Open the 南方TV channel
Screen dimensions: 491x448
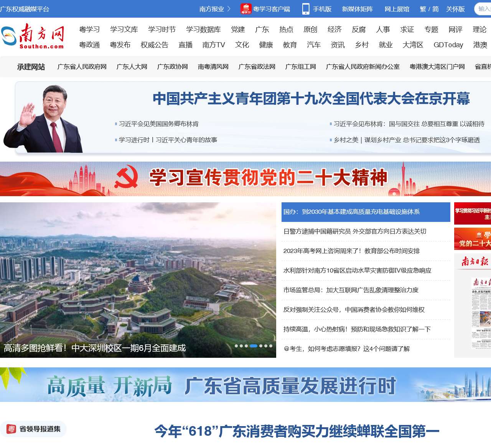pos(214,45)
